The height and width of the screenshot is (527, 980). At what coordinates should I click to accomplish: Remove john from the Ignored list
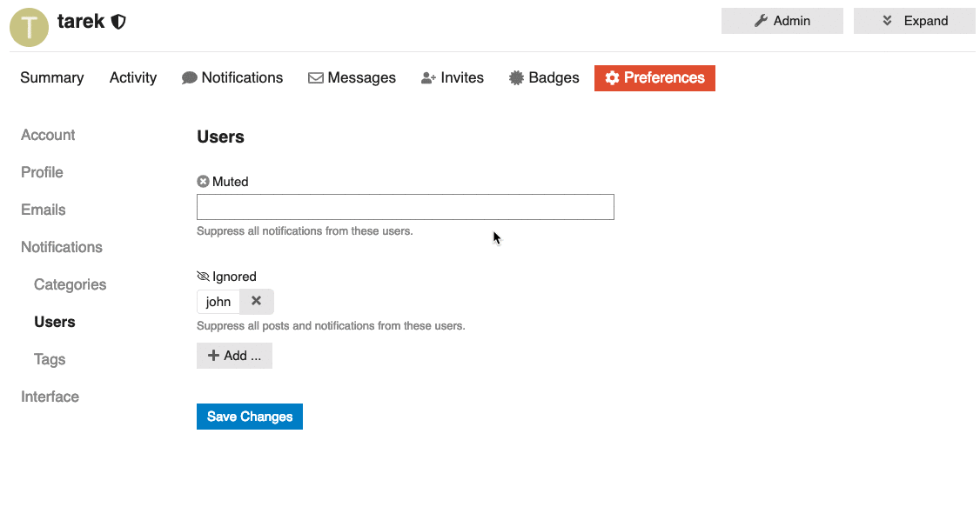tap(256, 301)
